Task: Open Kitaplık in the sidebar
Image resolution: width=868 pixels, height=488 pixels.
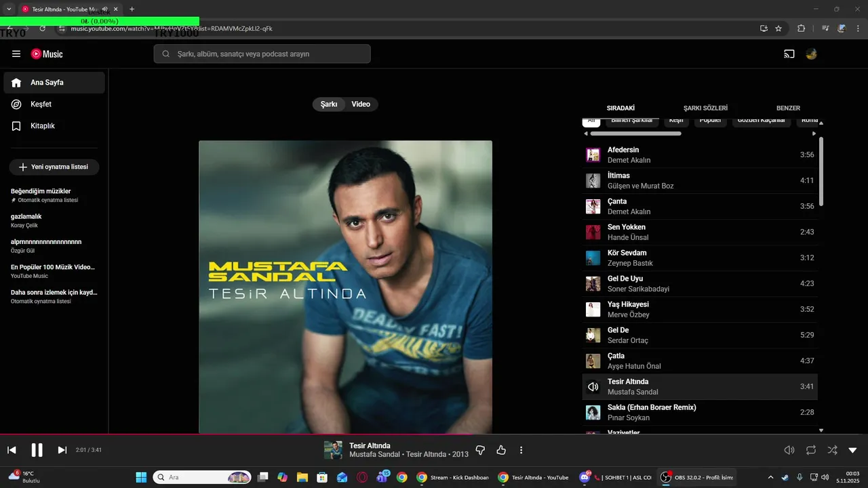Action: [x=54, y=126]
